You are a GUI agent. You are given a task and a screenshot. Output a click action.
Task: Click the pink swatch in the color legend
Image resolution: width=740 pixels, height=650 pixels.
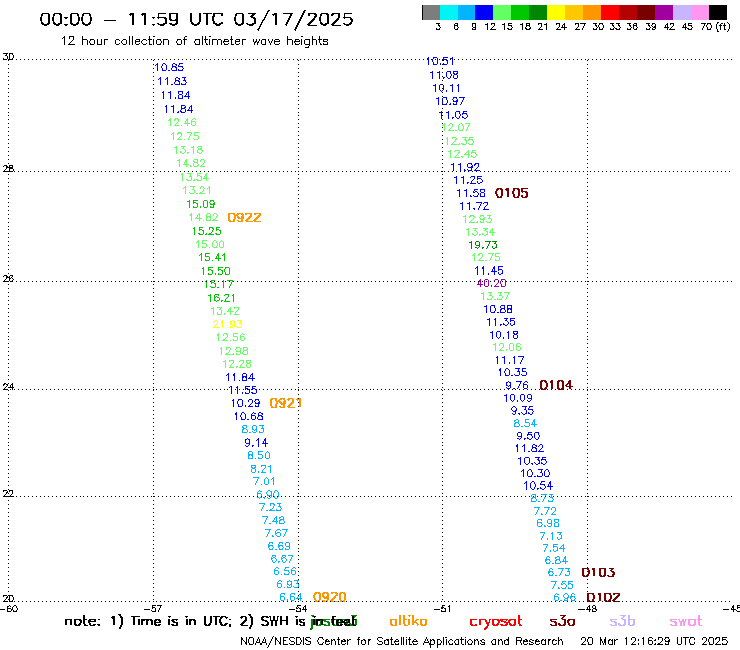700,12
